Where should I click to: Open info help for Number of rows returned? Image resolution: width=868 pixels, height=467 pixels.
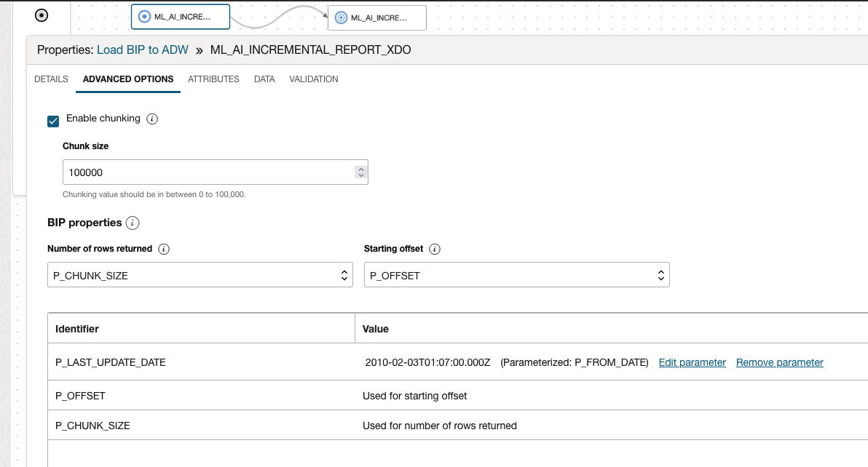[164, 249]
